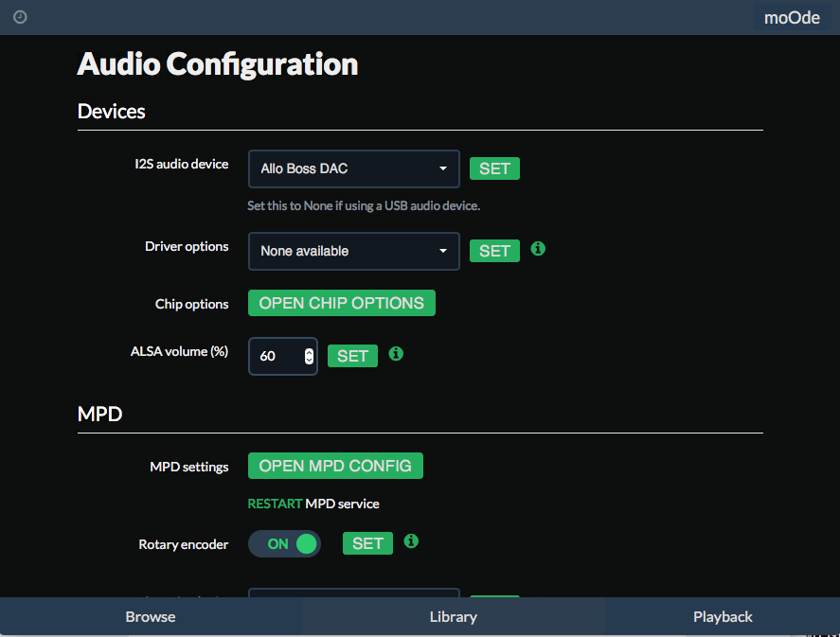Open the moOde menu button

tap(792, 18)
